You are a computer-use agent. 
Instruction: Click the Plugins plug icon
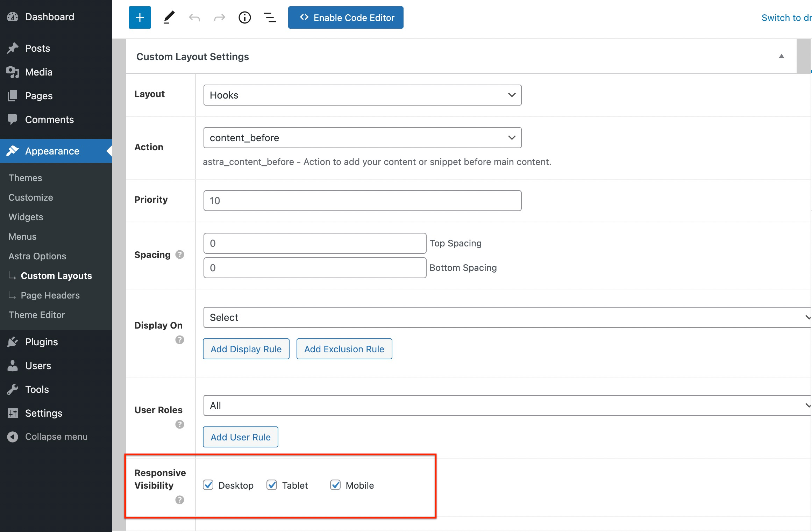tap(13, 342)
